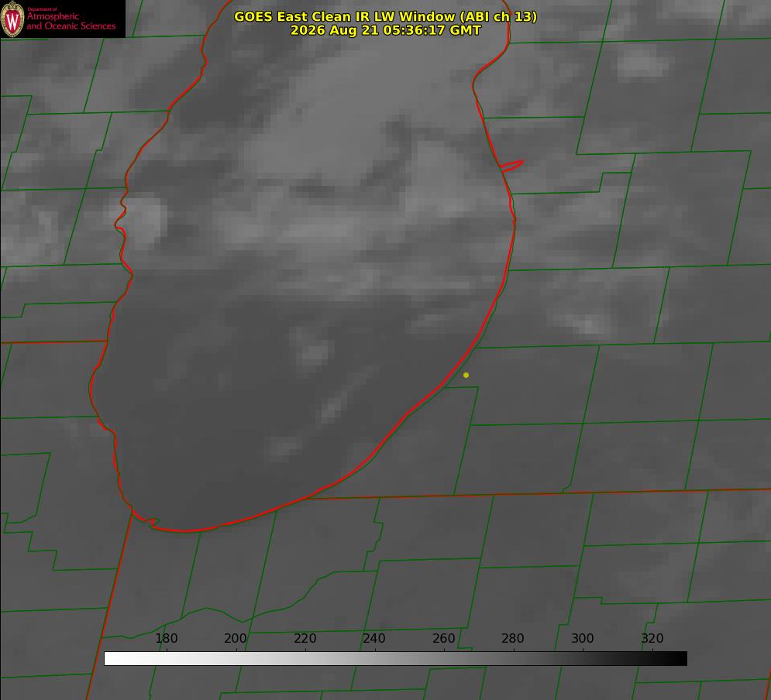Select the 220 colorbar tick label

(x=305, y=638)
